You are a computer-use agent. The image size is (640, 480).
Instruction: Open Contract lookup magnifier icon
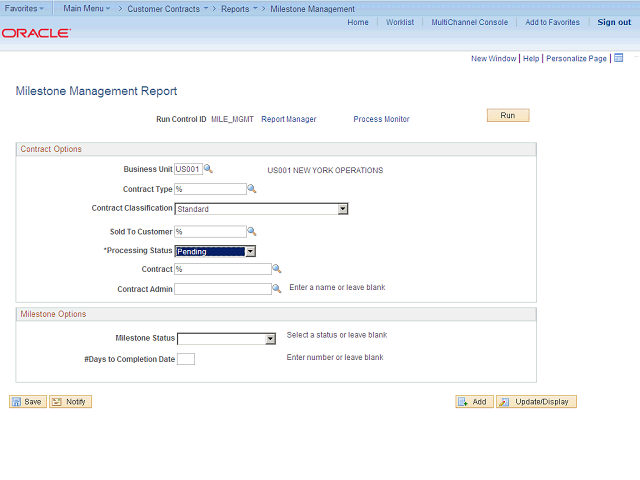tap(277, 269)
